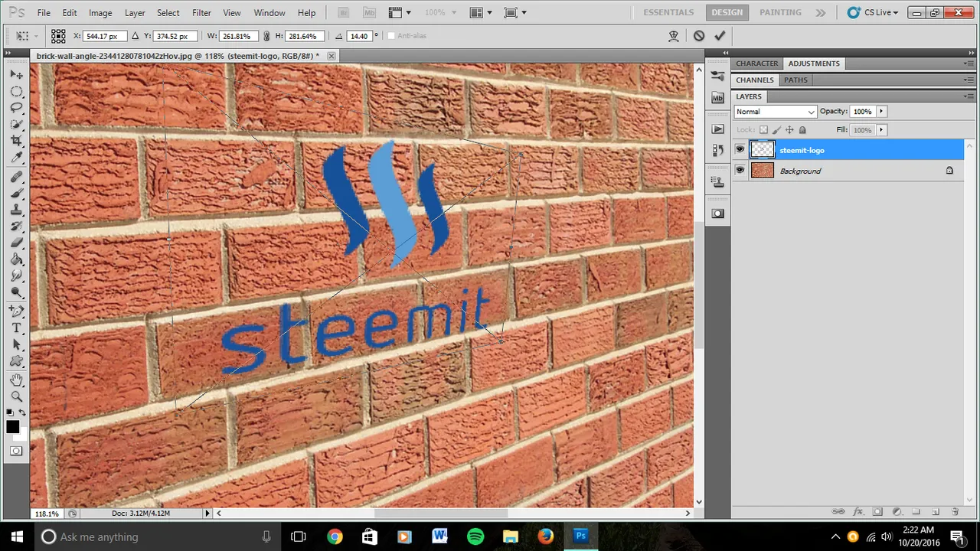980x551 pixels.
Task: Launch Bridge from application bar
Action: click(x=345, y=13)
